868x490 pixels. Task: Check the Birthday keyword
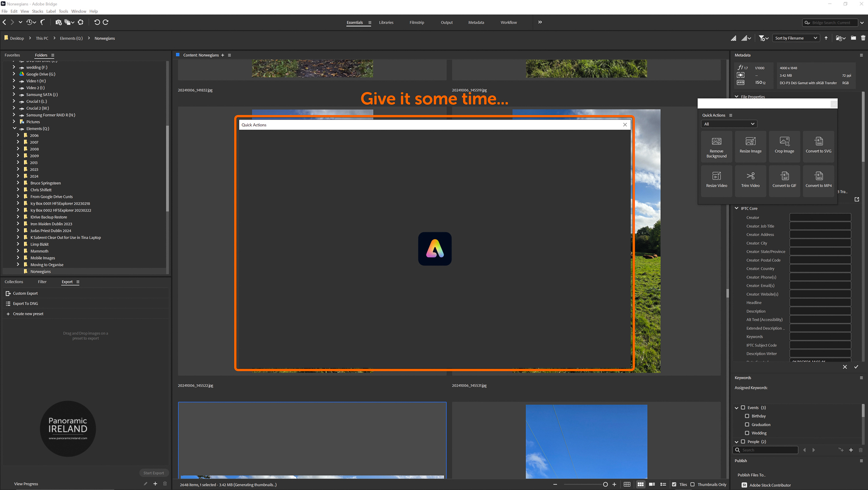pyautogui.click(x=747, y=416)
